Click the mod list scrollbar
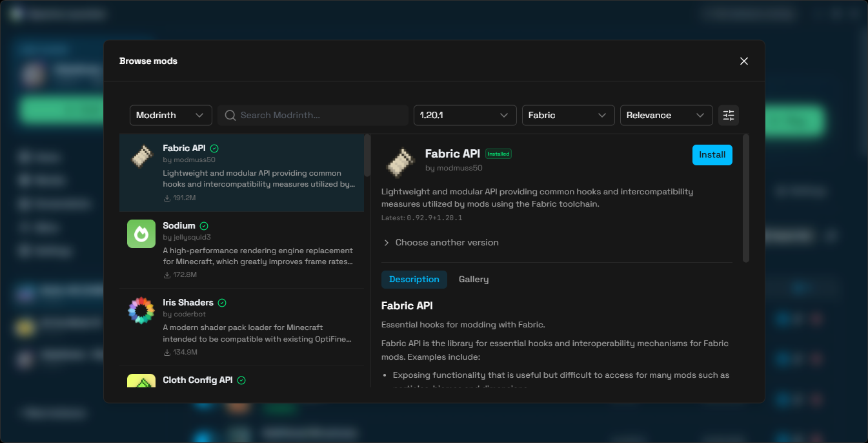This screenshot has height=443, width=868. [367, 155]
